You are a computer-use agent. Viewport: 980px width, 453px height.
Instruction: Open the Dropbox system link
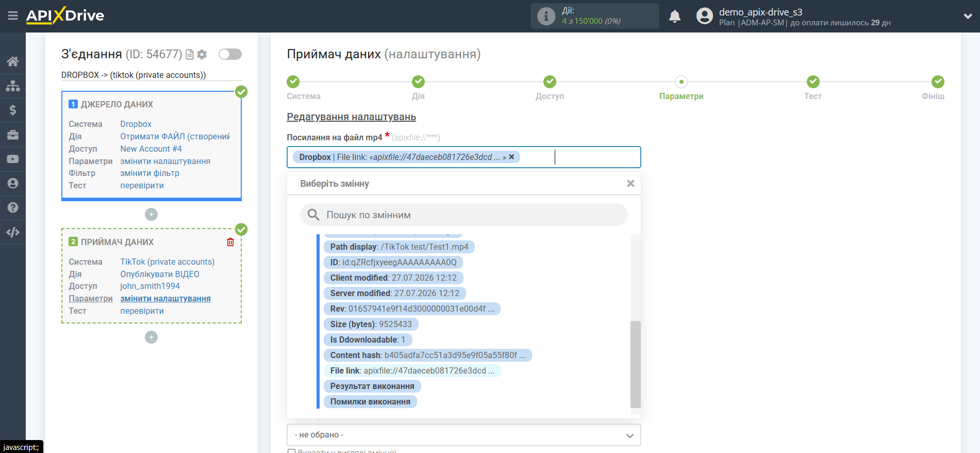[136, 124]
